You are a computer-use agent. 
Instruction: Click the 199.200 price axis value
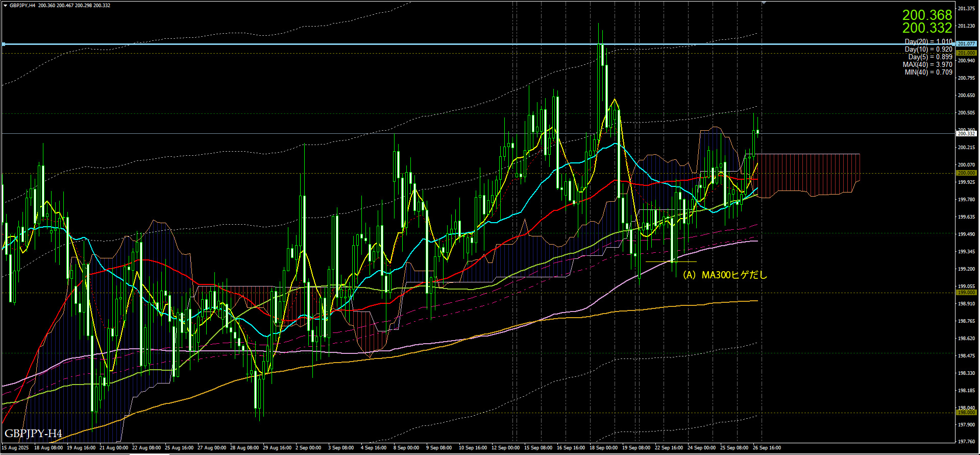[966, 269]
